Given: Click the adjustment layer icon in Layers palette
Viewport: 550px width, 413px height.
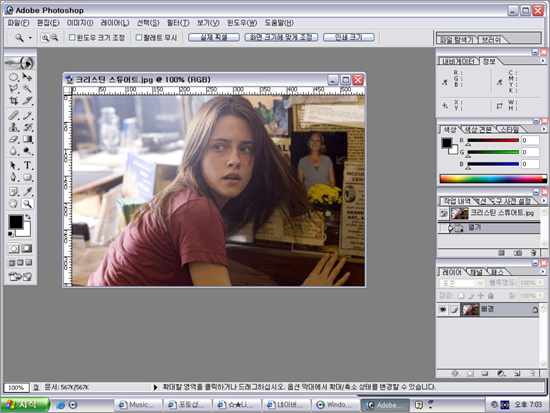Looking at the screenshot, I should (501, 374).
